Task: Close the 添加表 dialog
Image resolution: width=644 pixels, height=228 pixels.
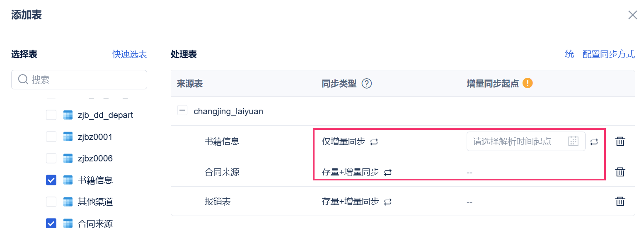Action: click(x=632, y=15)
